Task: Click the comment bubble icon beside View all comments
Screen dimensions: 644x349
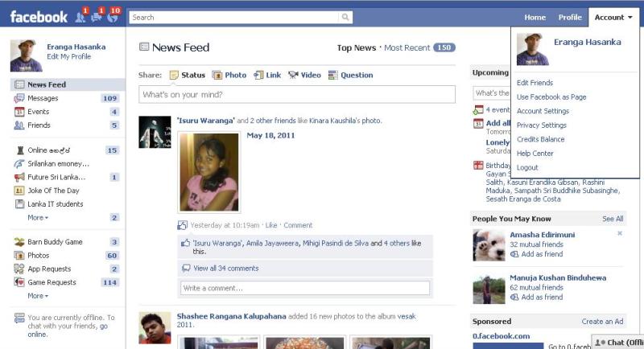Action: click(186, 269)
